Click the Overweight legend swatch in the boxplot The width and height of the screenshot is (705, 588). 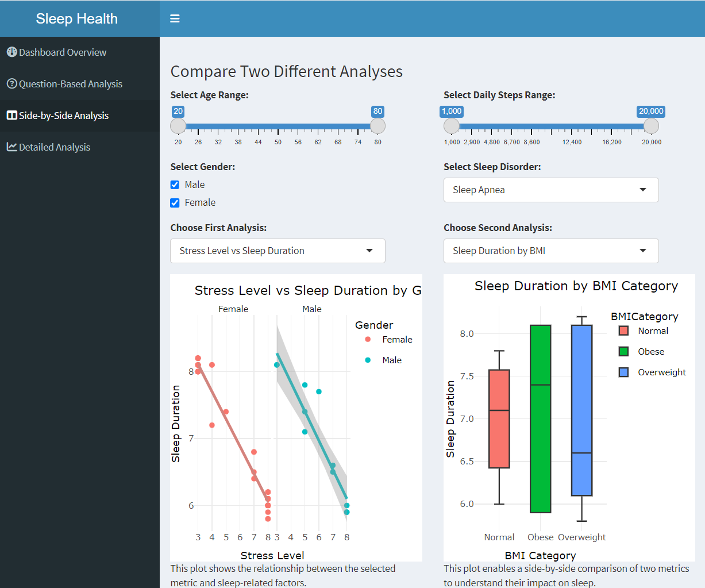[x=623, y=372]
